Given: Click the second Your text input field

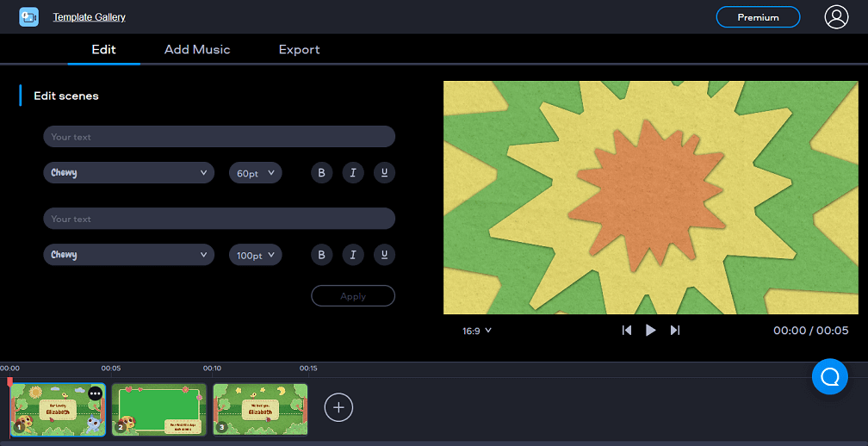Looking at the screenshot, I should point(220,219).
